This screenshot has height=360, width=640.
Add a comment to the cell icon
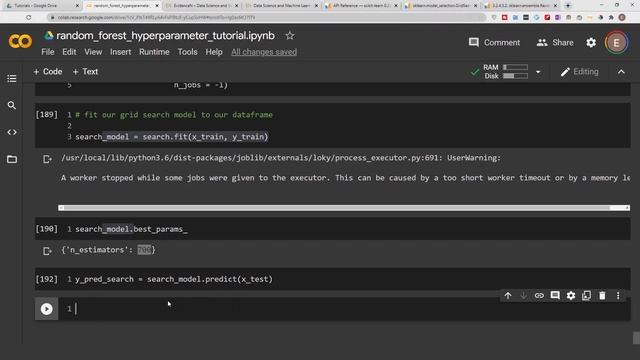tap(555, 296)
